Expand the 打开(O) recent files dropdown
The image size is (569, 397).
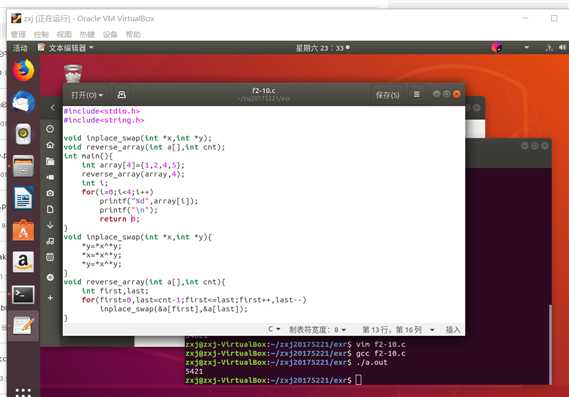point(87,95)
